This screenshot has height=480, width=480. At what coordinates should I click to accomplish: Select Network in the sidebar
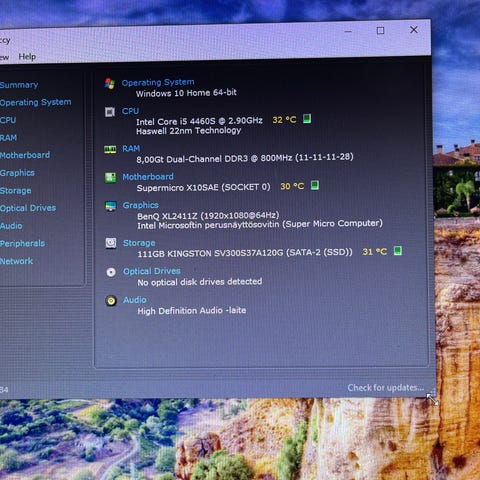point(16,261)
